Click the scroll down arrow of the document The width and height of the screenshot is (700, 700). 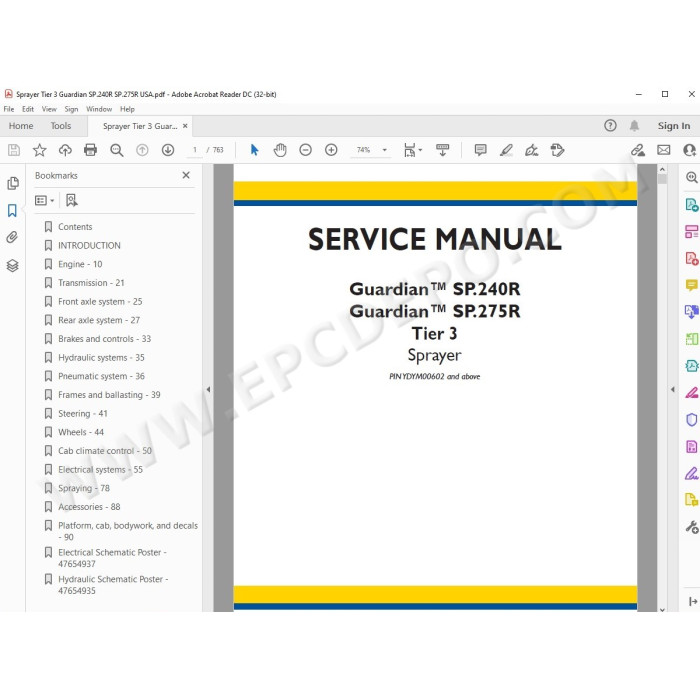coord(662,609)
